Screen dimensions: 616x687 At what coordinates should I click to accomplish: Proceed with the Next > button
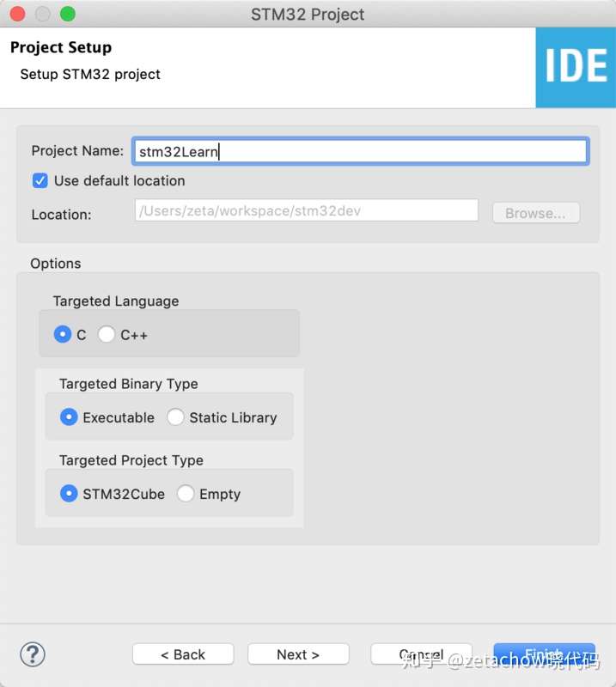(298, 654)
